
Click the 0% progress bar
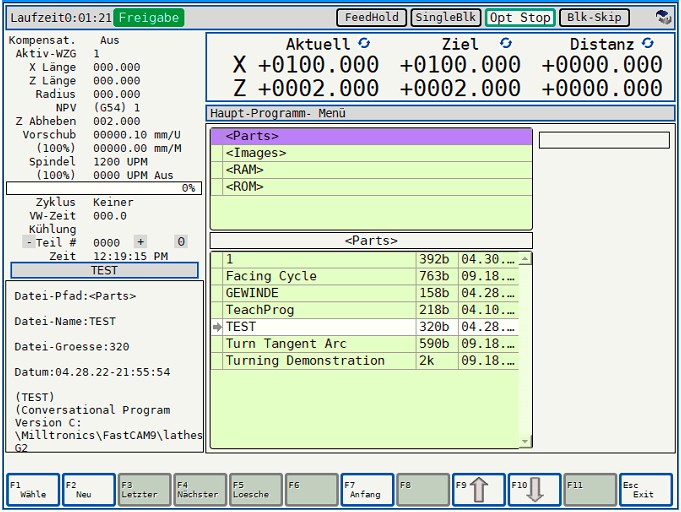[x=104, y=188]
